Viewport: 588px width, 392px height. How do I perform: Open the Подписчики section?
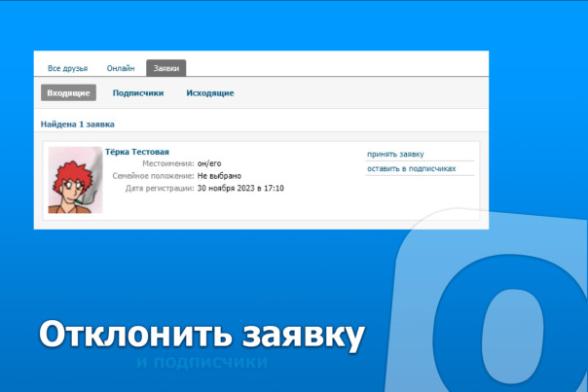pyautogui.click(x=138, y=93)
